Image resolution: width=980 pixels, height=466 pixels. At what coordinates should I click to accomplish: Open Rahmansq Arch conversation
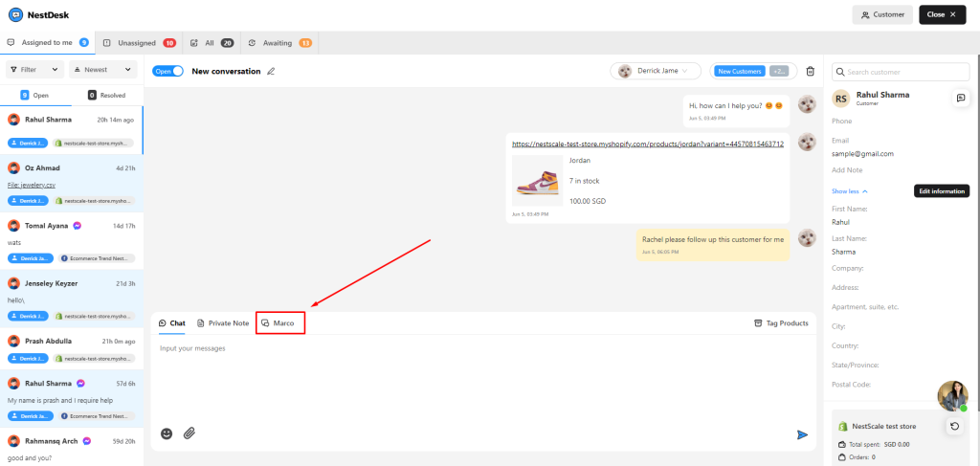(71, 448)
